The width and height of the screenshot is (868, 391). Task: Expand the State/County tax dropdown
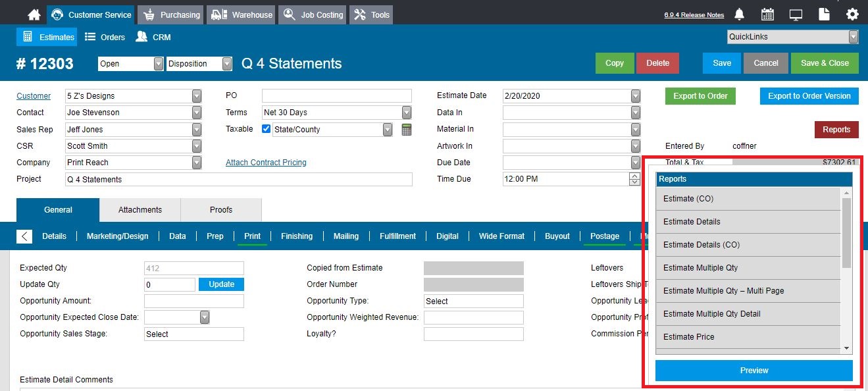pos(388,130)
